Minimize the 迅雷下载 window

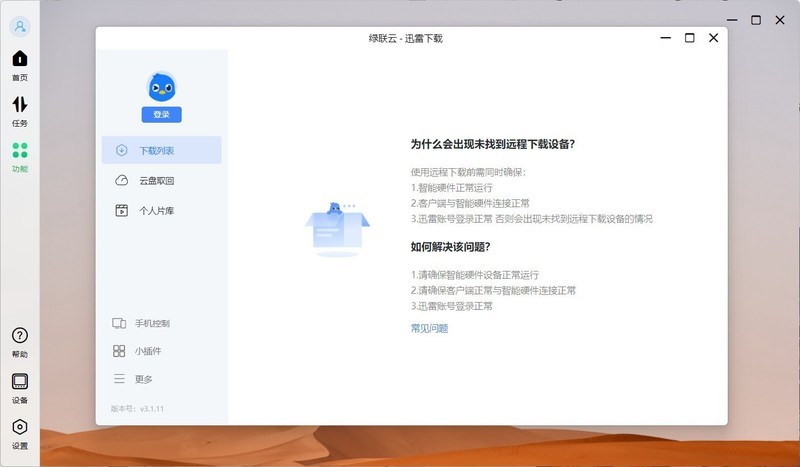tap(665, 38)
